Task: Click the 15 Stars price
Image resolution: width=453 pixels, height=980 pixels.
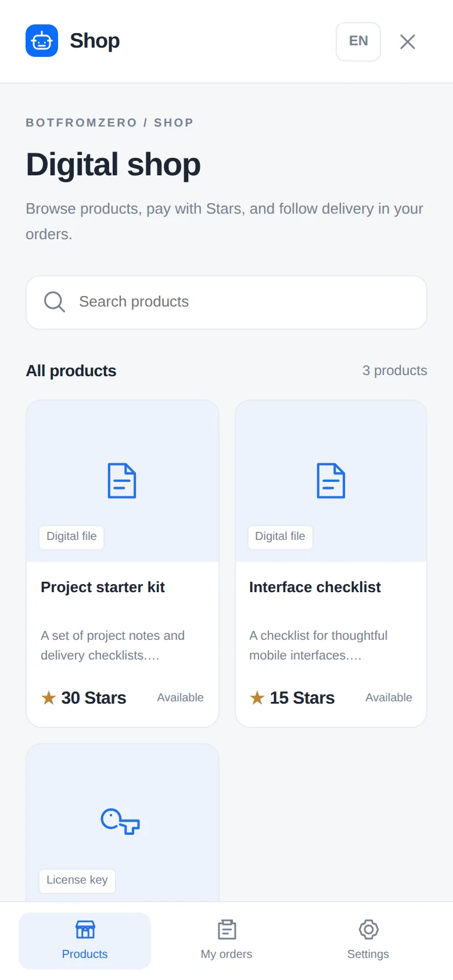Action: (x=302, y=698)
